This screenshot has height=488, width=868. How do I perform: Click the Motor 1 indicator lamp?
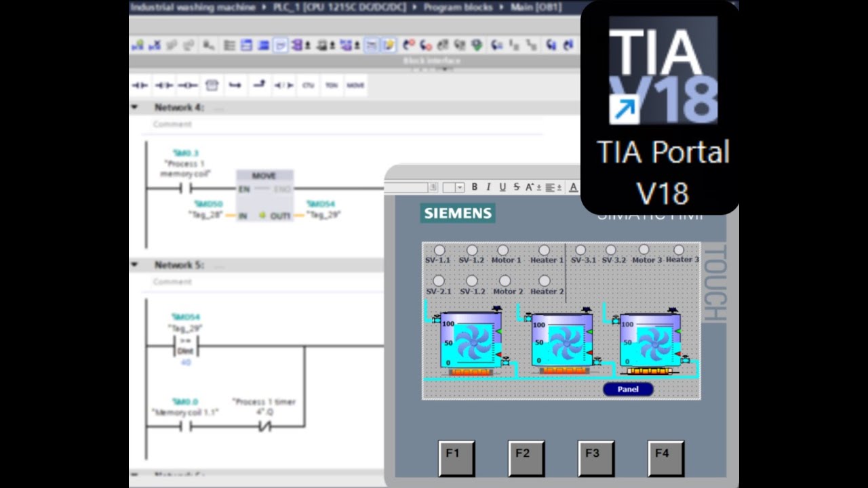click(502, 250)
